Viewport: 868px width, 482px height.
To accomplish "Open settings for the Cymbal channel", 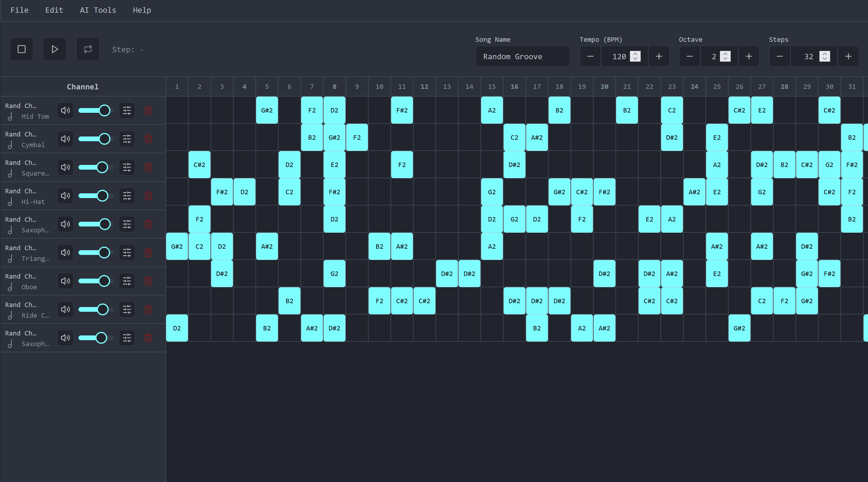I will coord(127,139).
